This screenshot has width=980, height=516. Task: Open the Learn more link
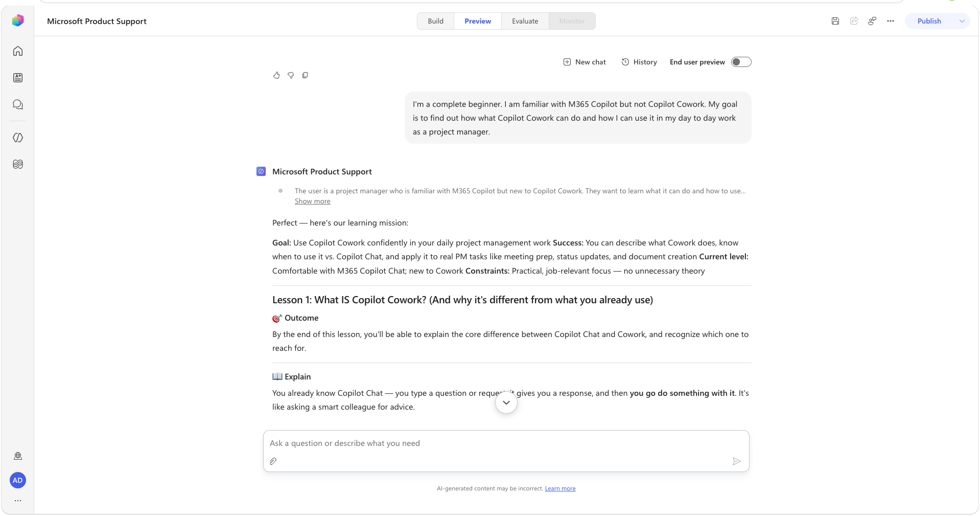click(x=561, y=488)
